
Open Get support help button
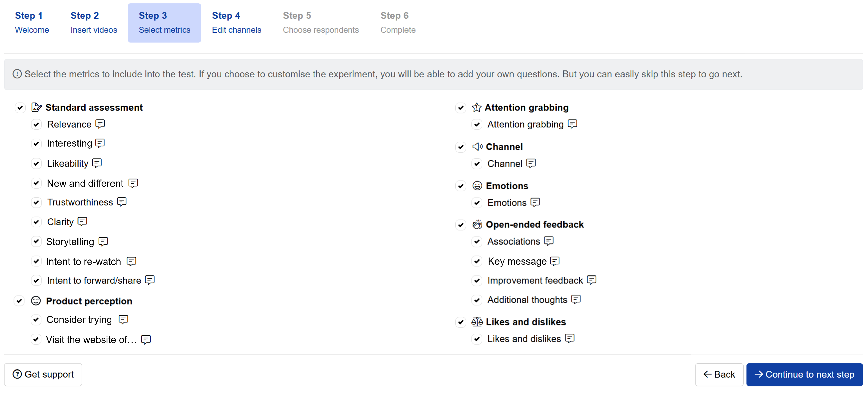[43, 374]
